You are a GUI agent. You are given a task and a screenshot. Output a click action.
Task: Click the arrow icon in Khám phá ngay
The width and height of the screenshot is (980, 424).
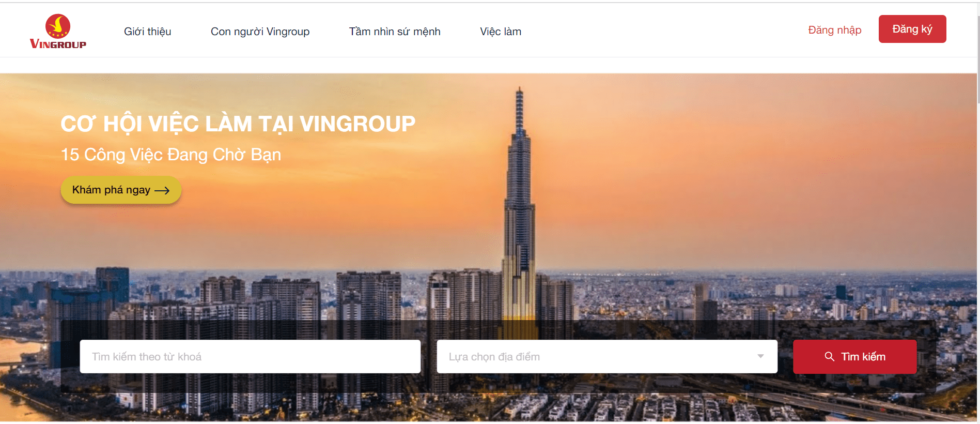(162, 190)
